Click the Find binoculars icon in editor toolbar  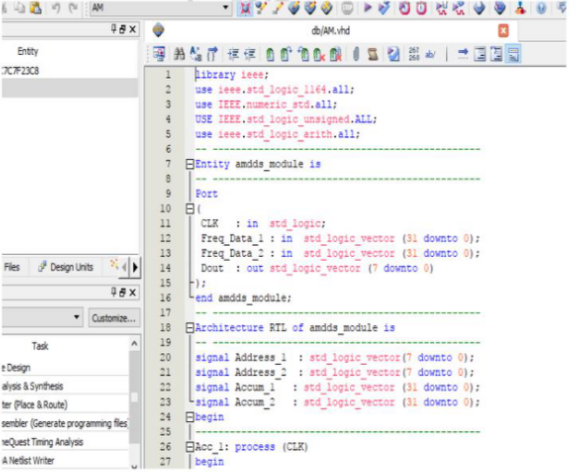[x=179, y=54]
